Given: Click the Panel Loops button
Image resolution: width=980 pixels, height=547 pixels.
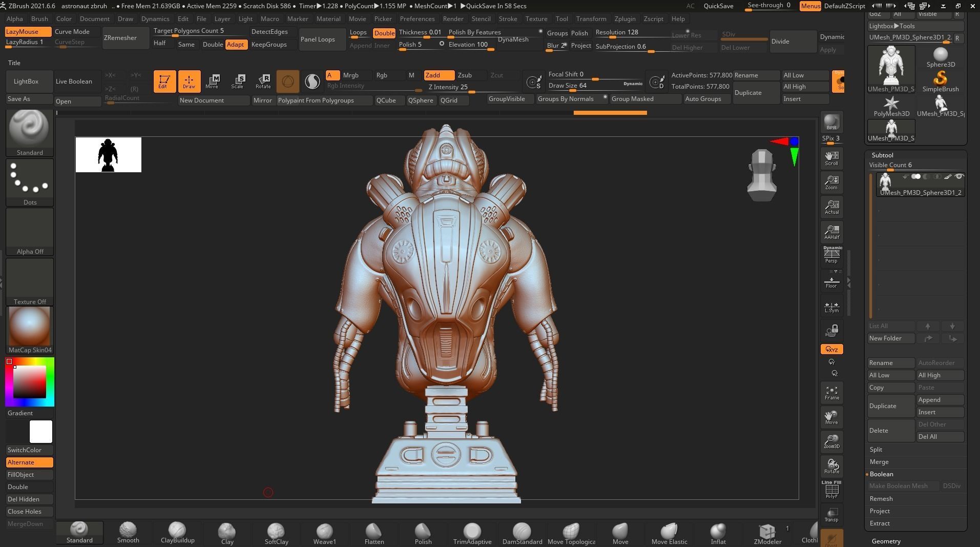Looking at the screenshot, I should click(x=322, y=39).
